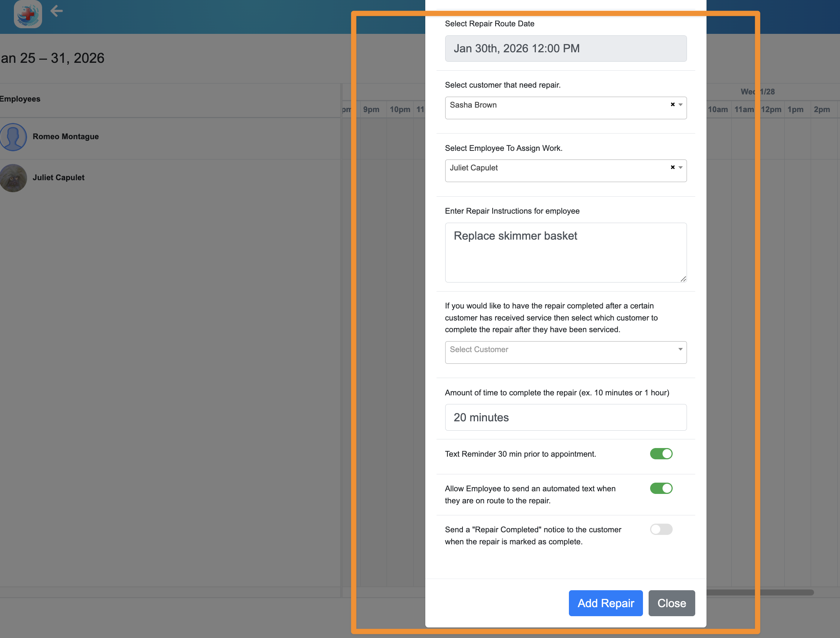
Task: Click Juliet Capulet's profile photo
Action: [x=13, y=178]
